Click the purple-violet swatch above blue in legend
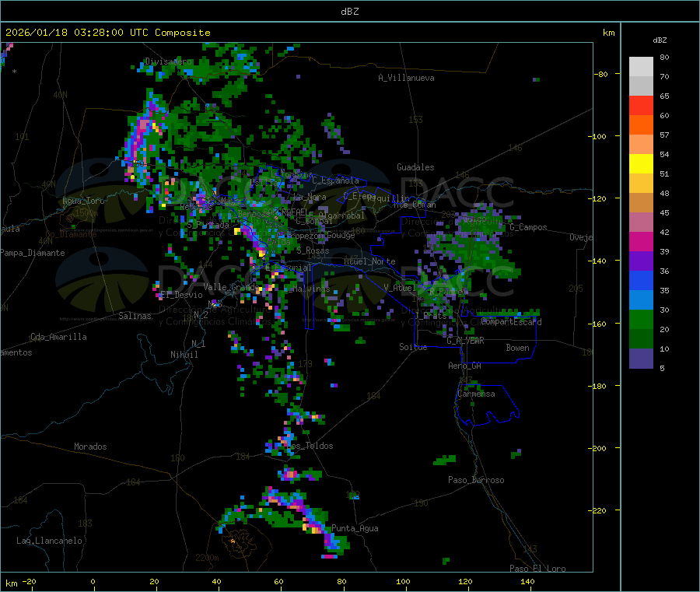The height and width of the screenshot is (592, 700). tap(641, 261)
